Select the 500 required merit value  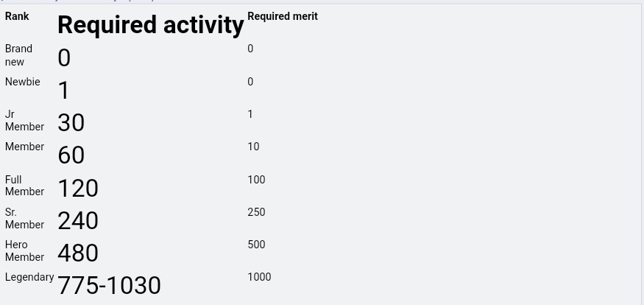pos(256,245)
